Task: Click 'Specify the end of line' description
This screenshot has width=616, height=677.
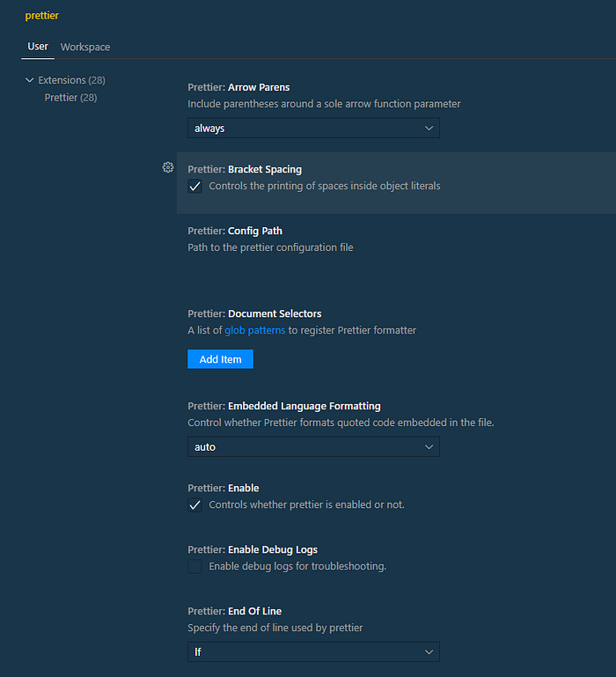Action: coord(275,628)
